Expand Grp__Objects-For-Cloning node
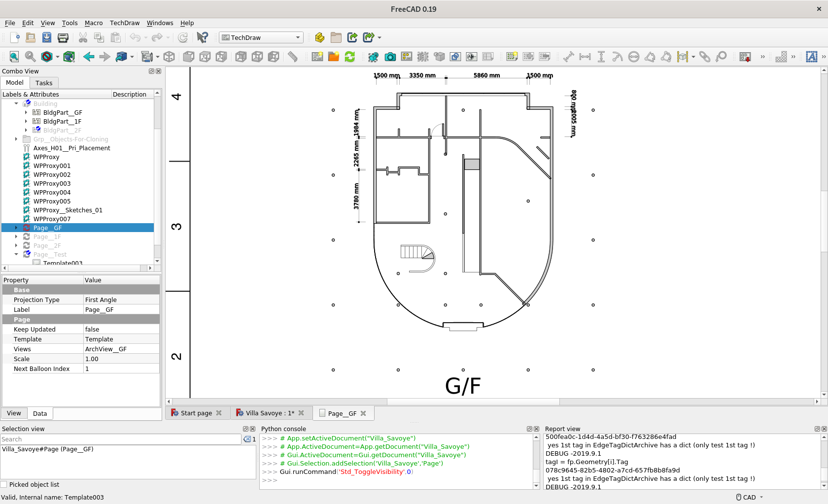The height and width of the screenshot is (504, 828). pyautogui.click(x=16, y=139)
